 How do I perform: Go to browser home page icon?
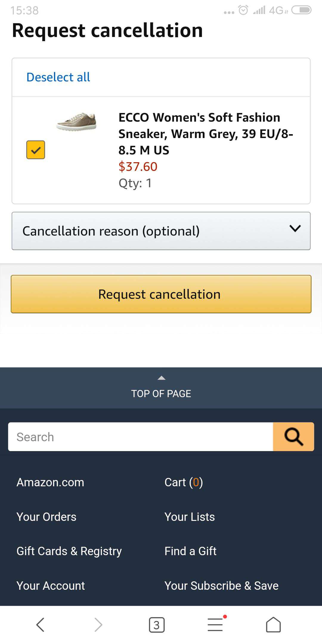tap(273, 625)
